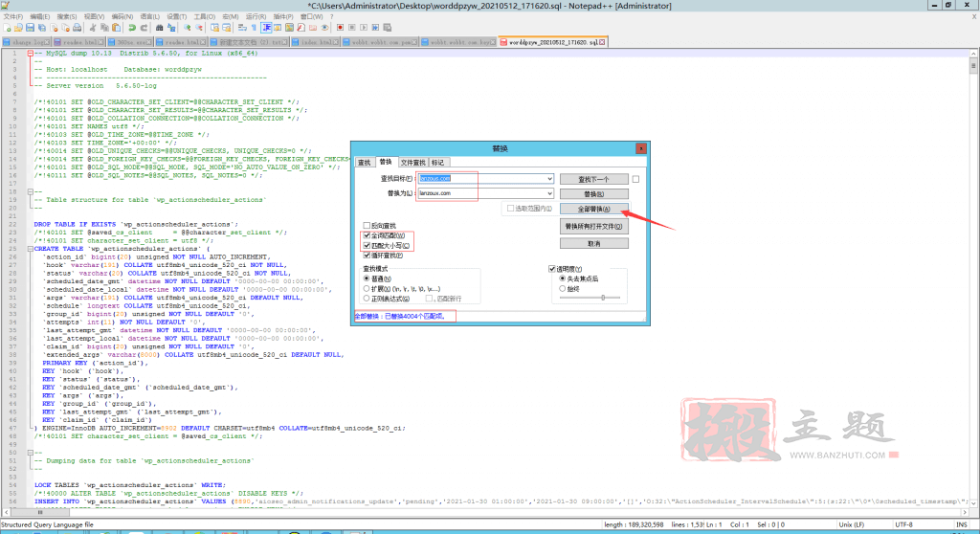
Task: Switch to the 文件查找 tab
Action: tap(412, 163)
